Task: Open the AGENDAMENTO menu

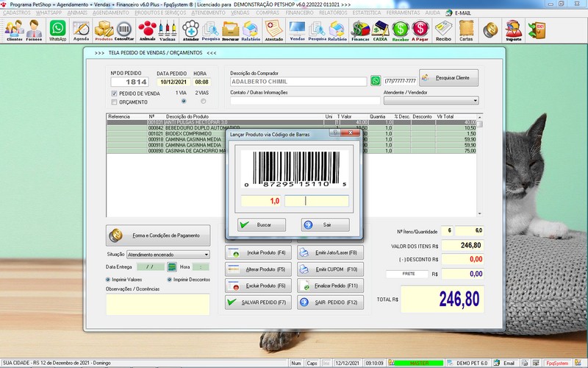Action: point(111,13)
